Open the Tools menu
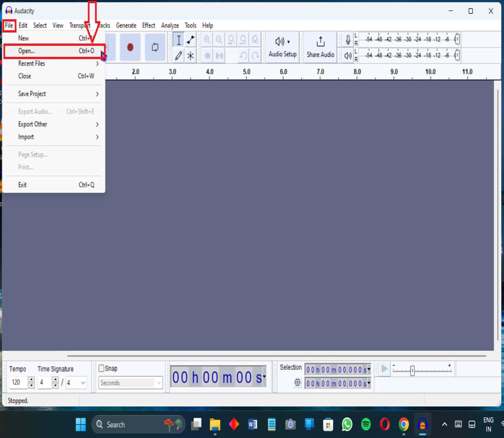Image resolution: width=504 pixels, height=438 pixels. tap(190, 25)
